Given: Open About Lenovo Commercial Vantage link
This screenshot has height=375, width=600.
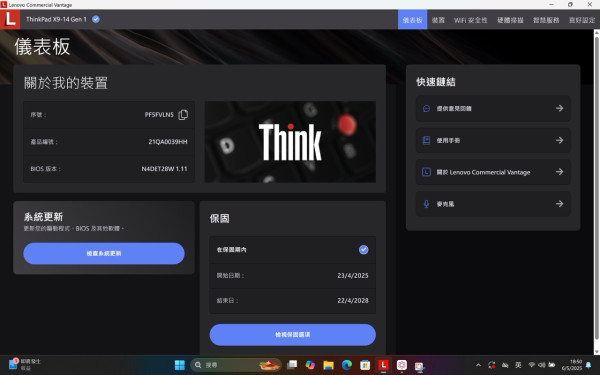Looking at the screenshot, I should 493,172.
